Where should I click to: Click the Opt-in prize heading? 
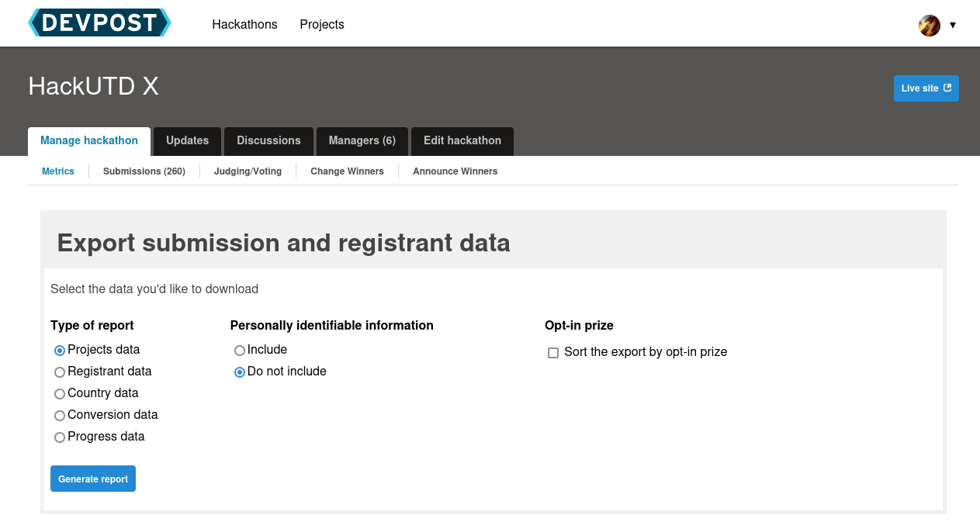(x=579, y=325)
